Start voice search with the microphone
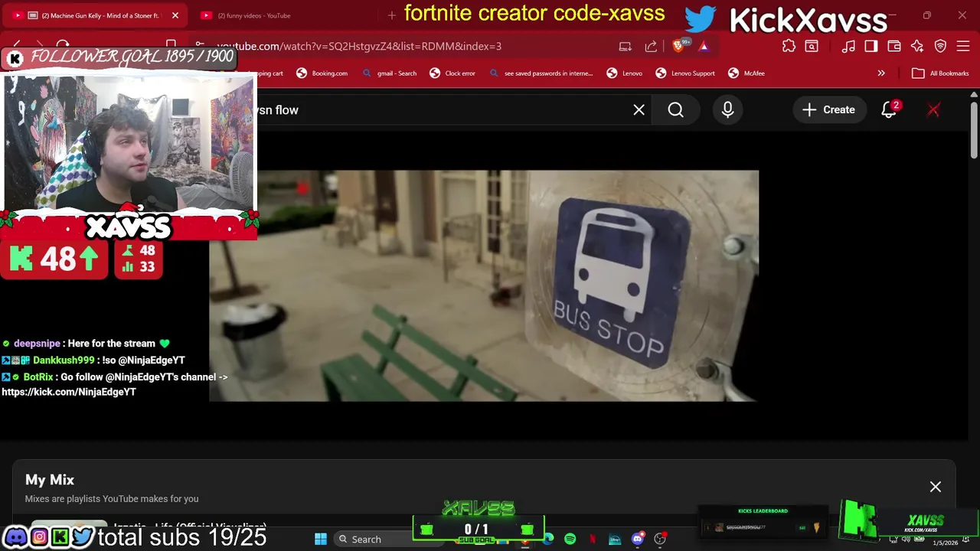The image size is (980, 551). pyautogui.click(x=727, y=110)
